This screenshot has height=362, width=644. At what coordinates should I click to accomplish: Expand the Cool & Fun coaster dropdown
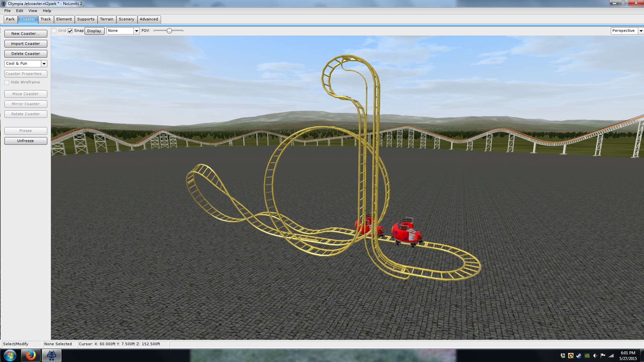pos(44,64)
